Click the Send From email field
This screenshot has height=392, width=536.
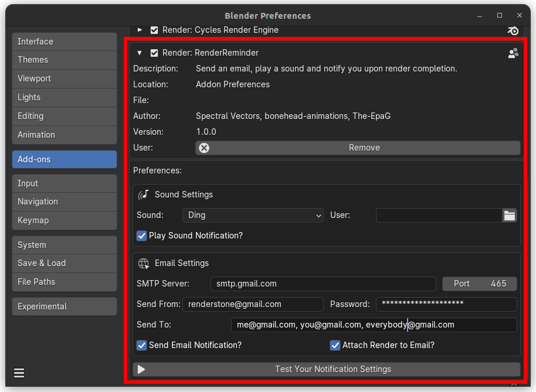pos(253,304)
